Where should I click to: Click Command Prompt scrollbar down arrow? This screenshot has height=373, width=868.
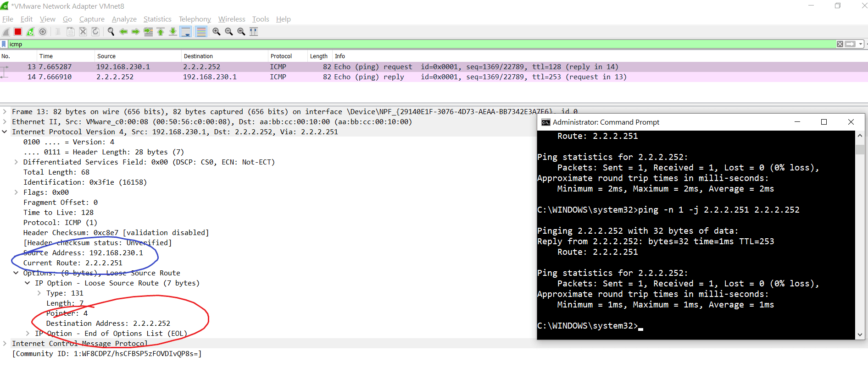point(860,335)
